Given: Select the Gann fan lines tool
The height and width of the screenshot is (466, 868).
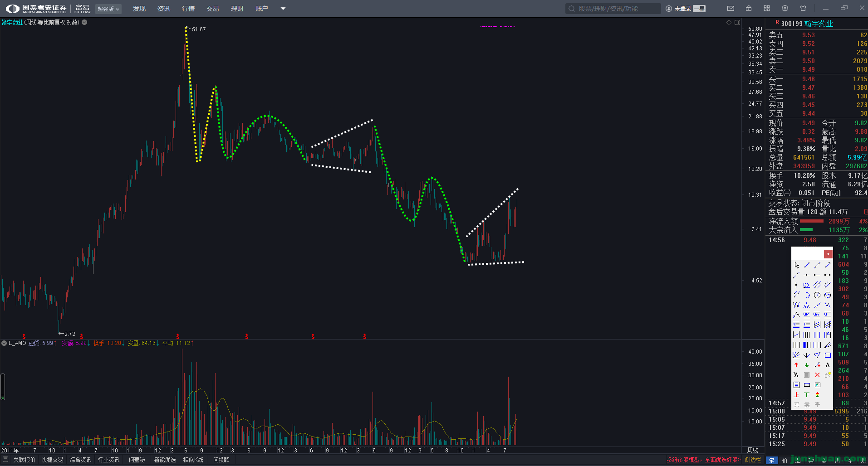Looking at the screenshot, I should tap(796, 355).
